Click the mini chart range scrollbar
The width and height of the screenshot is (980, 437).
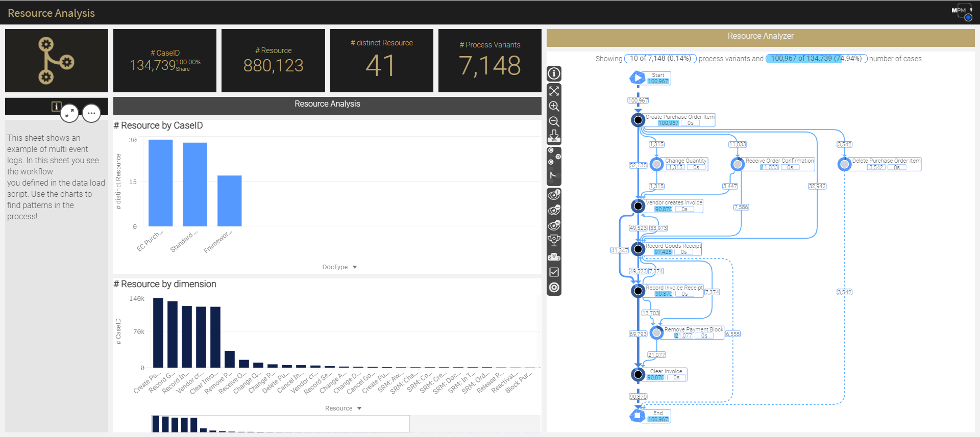(280, 424)
